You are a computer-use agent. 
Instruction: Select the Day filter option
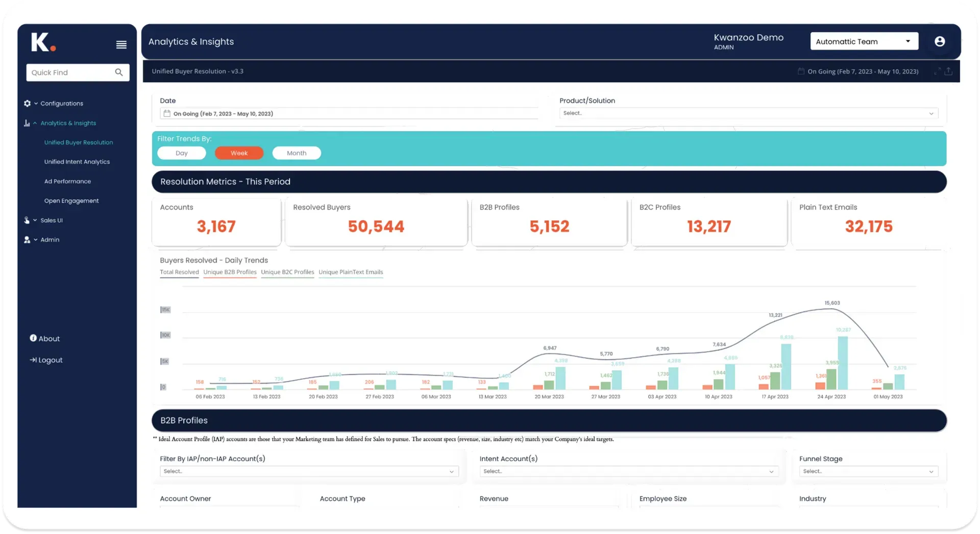point(182,152)
